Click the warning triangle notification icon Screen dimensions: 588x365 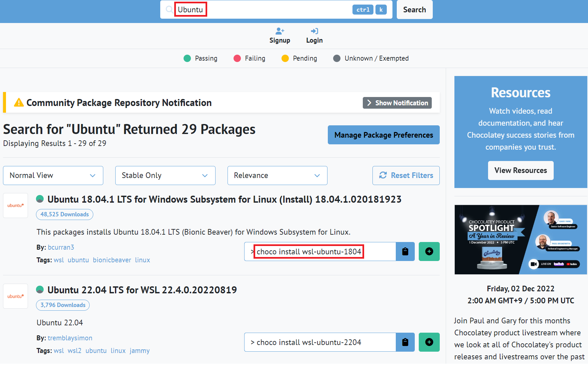[x=19, y=102]
